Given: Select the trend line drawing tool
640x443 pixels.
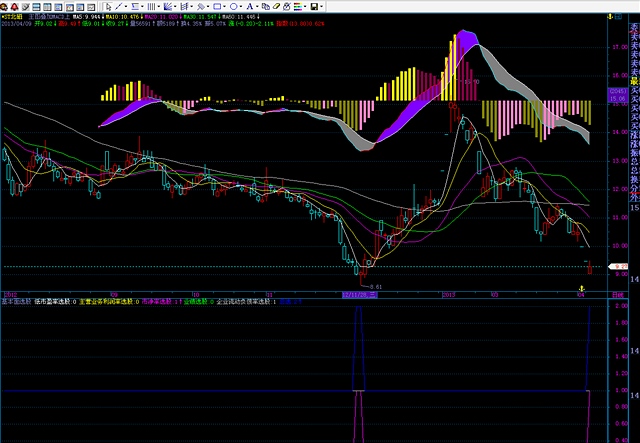Looking at the screenshot, I should [118, 7].
